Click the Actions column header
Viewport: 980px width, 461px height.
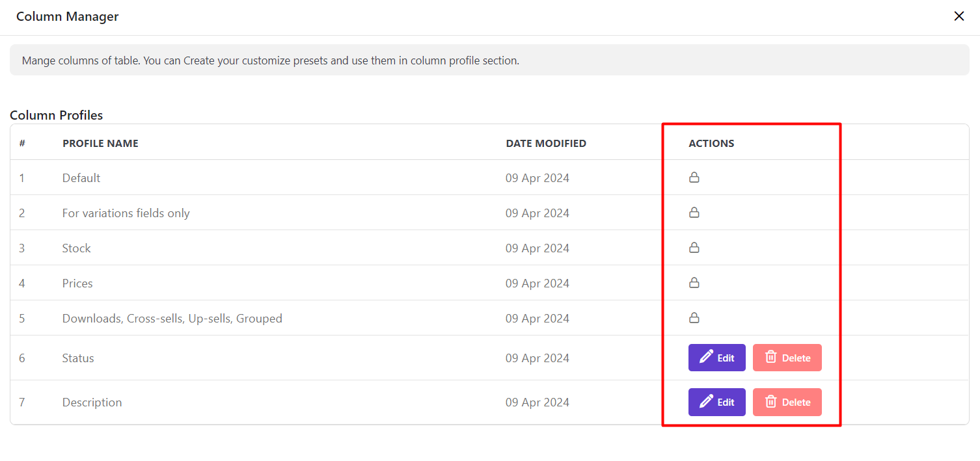(711, 143)
